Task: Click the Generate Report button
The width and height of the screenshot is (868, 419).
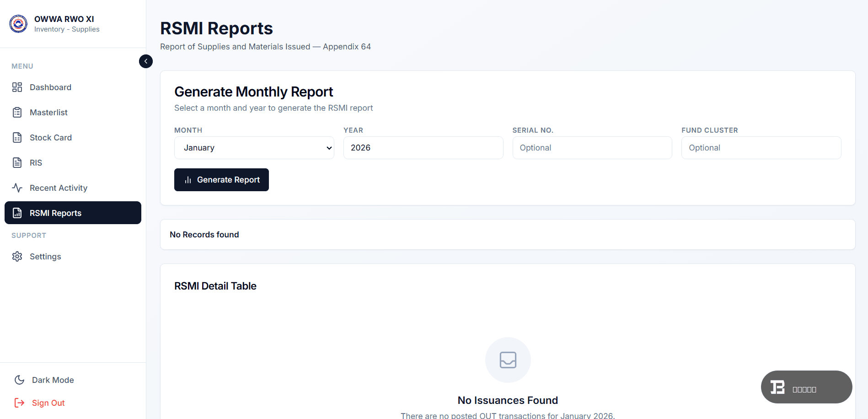Action: (221, 180)
